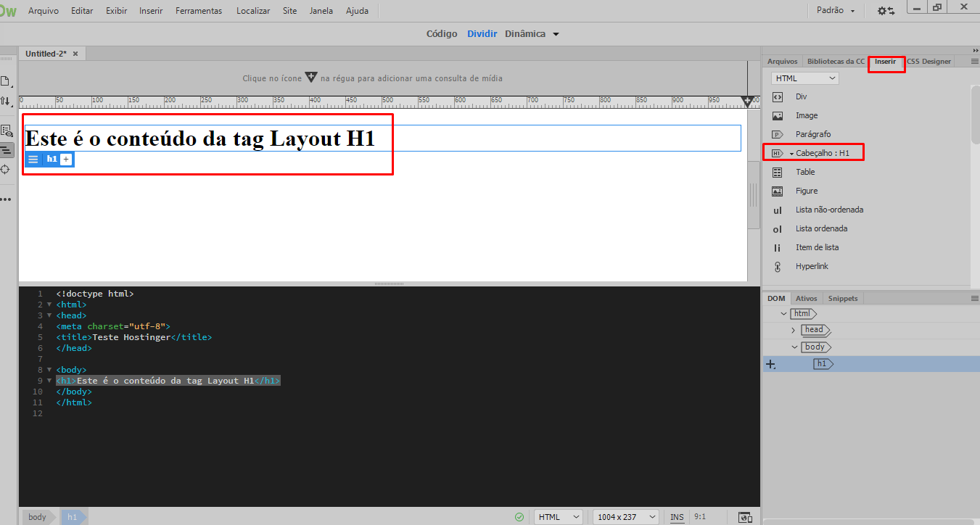Click the plus add-element icon in DOM panel
This screenshot has width=980, height=525.
click(770, 365)
